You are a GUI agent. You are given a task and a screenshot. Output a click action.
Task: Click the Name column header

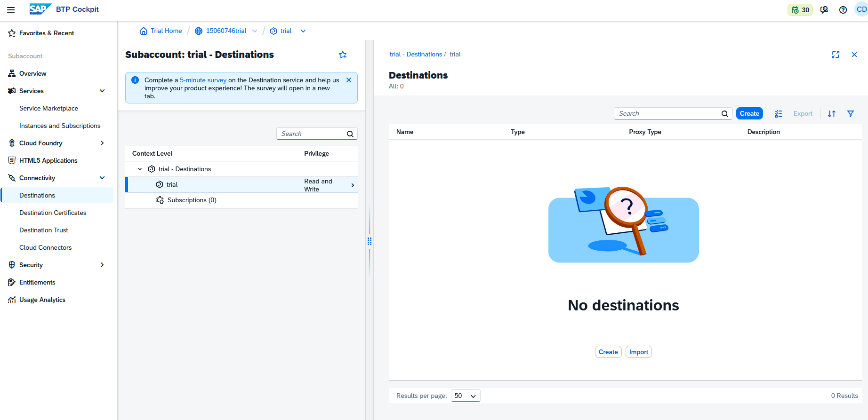coord(405,132)
